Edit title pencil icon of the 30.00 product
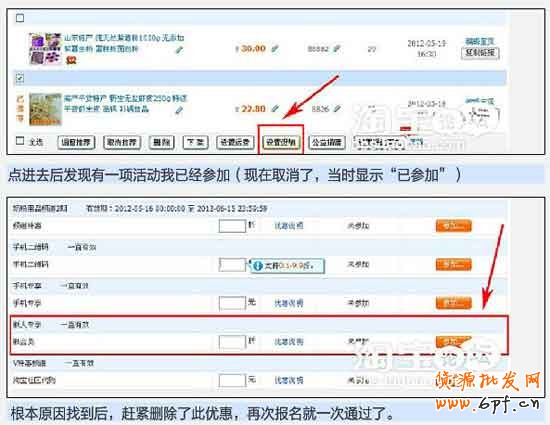 (179, 50)
